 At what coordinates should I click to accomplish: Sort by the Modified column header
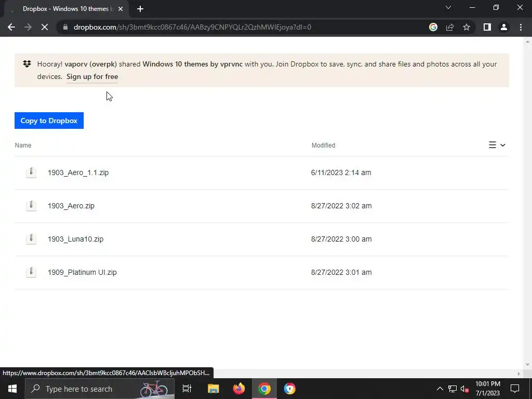(x=323, y=145)
